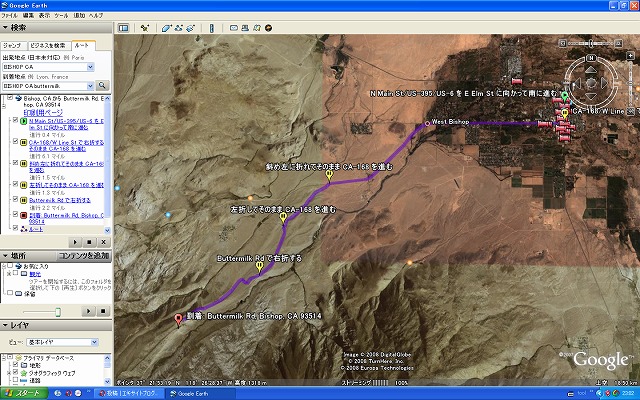Clear search results with X button
640x400 pixels.
tap(104, 242)
